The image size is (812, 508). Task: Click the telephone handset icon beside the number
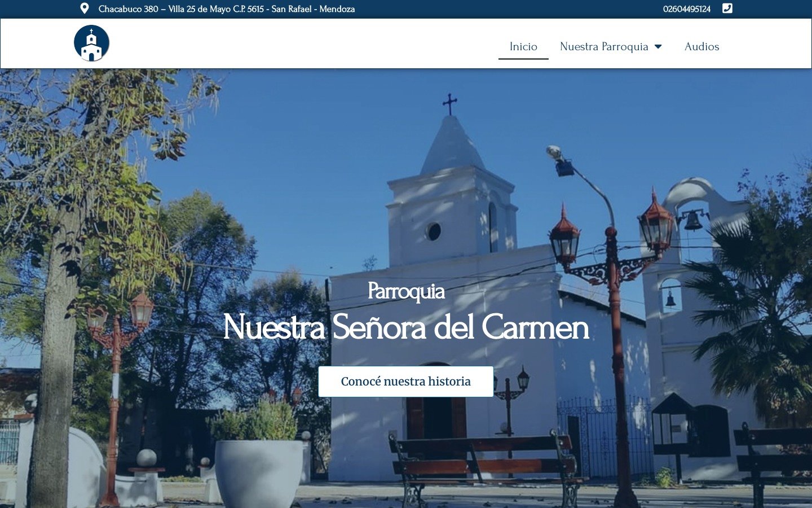[x=728, y=8]
